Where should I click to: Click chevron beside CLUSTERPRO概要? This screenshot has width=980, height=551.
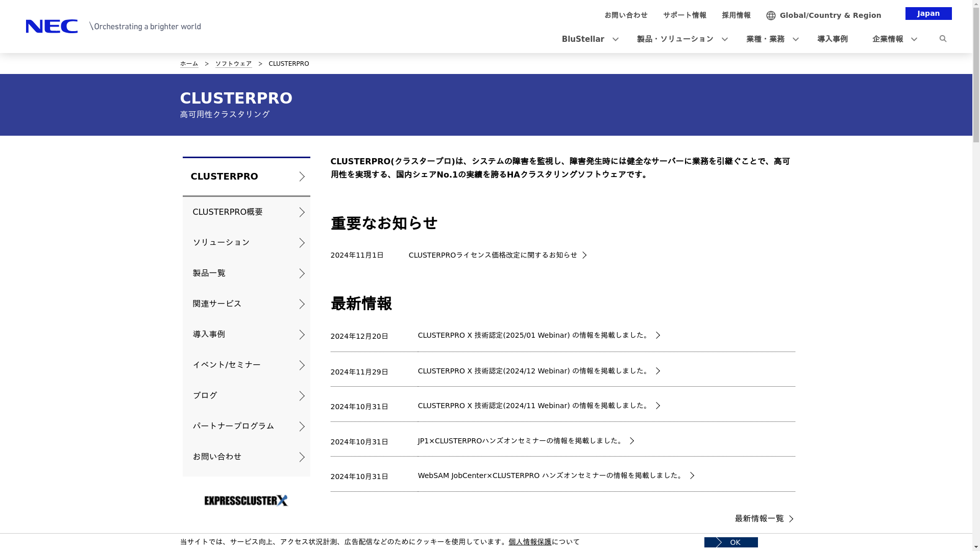click(x=302, y=212)
